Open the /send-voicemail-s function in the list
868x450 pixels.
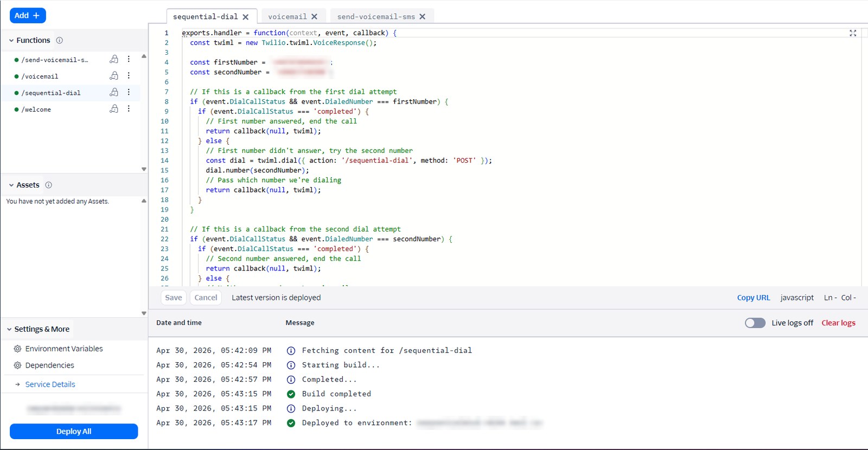pos(54,60)
